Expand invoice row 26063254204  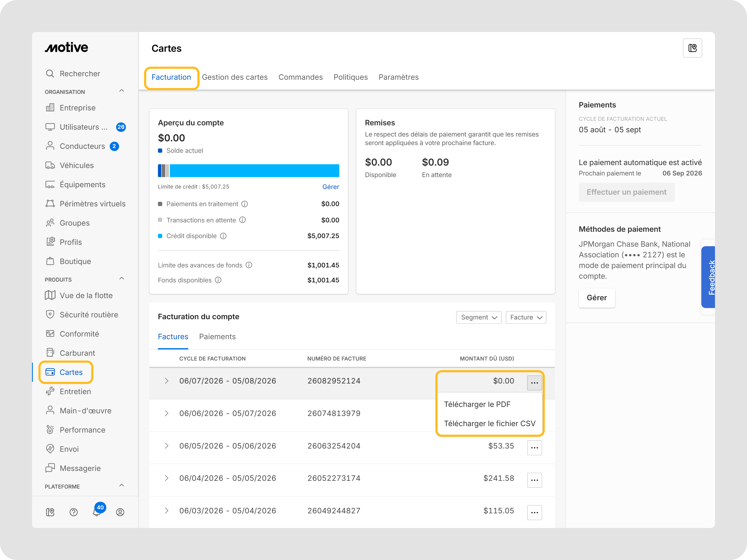click(166, 446)
